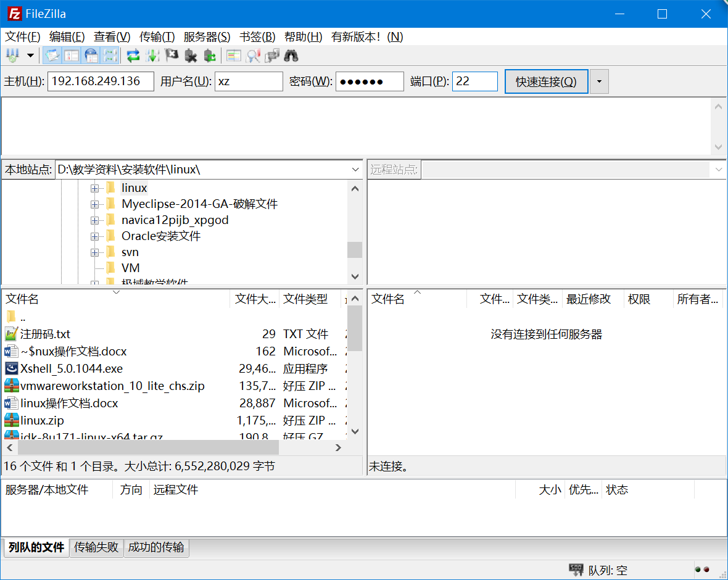Open the 本地站点 path dropdown

click(355, 170)
